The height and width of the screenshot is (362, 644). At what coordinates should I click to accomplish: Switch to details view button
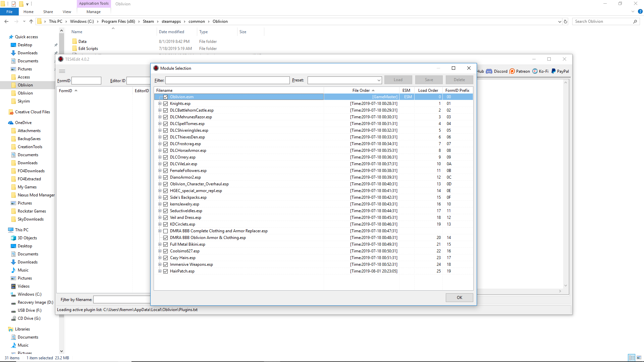point(632,358)
